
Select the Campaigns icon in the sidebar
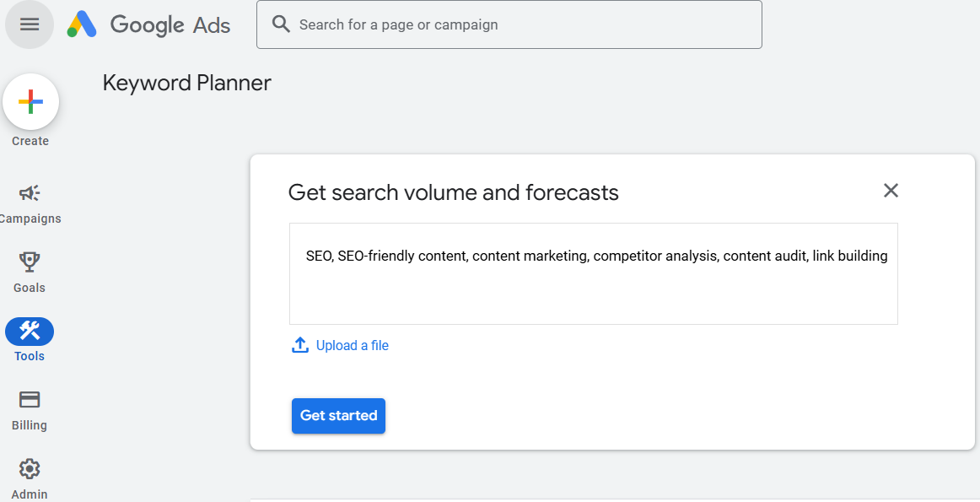click(x=30, y=192)
